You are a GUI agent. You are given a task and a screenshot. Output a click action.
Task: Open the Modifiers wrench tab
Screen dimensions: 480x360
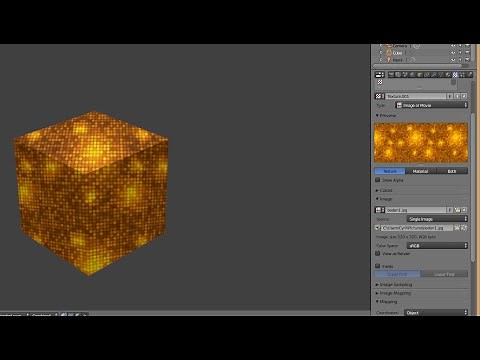tap(434, 75)
